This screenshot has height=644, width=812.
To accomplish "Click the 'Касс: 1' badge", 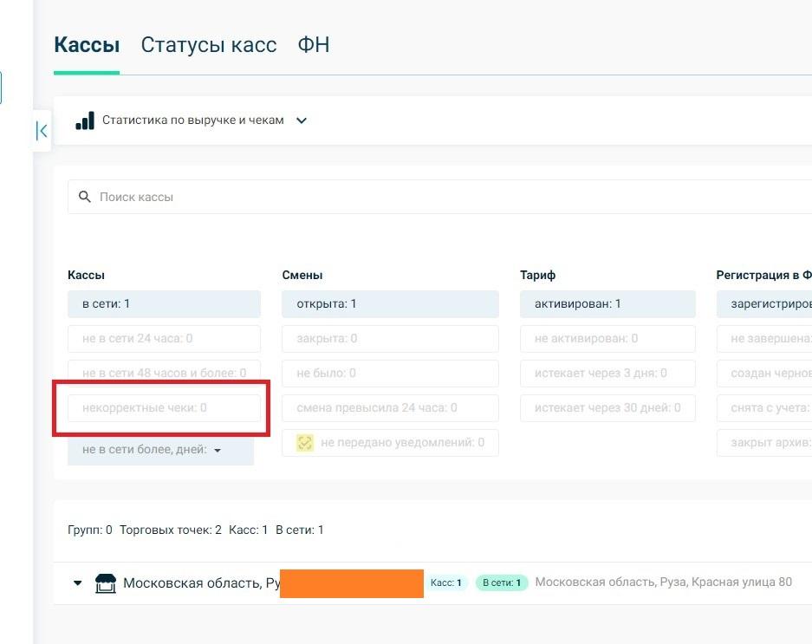I will pyautogui.click(x=446, y=582).
